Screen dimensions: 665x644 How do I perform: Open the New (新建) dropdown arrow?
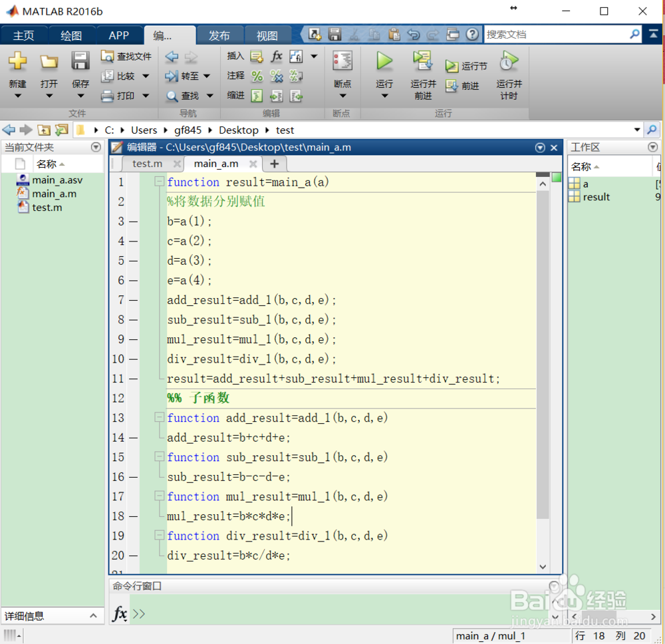point(17,96)
